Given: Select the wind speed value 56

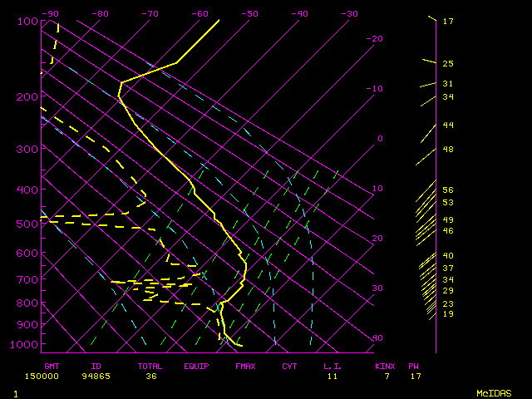Looking at the screenshot, I should (x=447, y=190).
